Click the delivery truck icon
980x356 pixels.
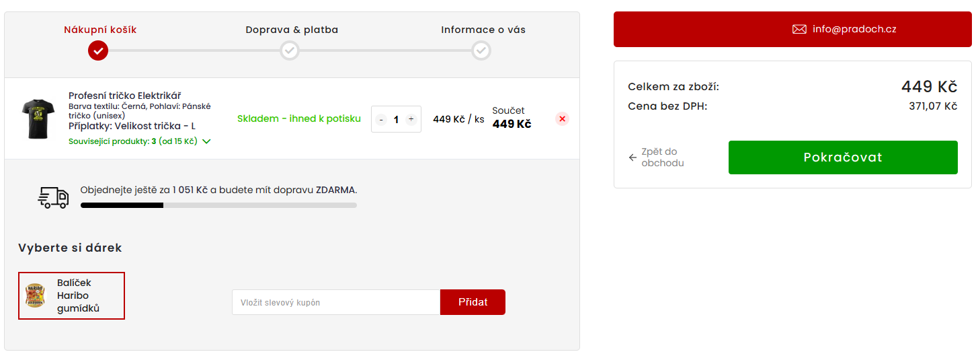(x=53, y=197)
